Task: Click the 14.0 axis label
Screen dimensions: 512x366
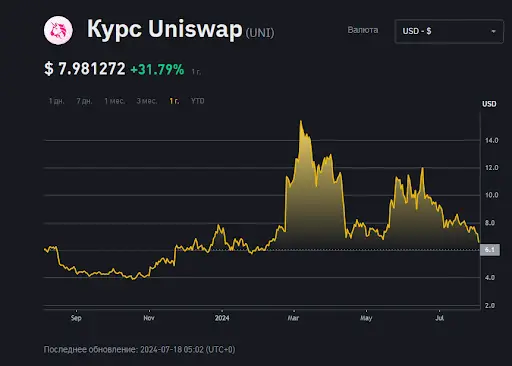Action: coord(491,140)
